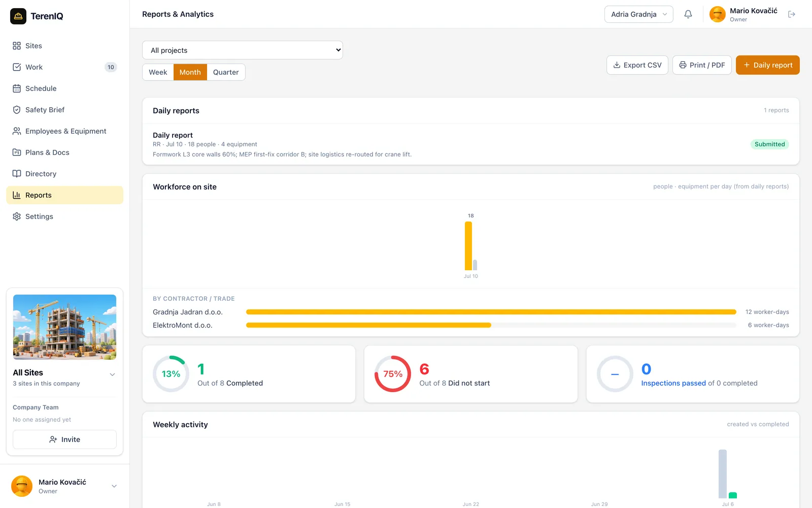Open Sites from the sidebar

[x=64, y=46]
